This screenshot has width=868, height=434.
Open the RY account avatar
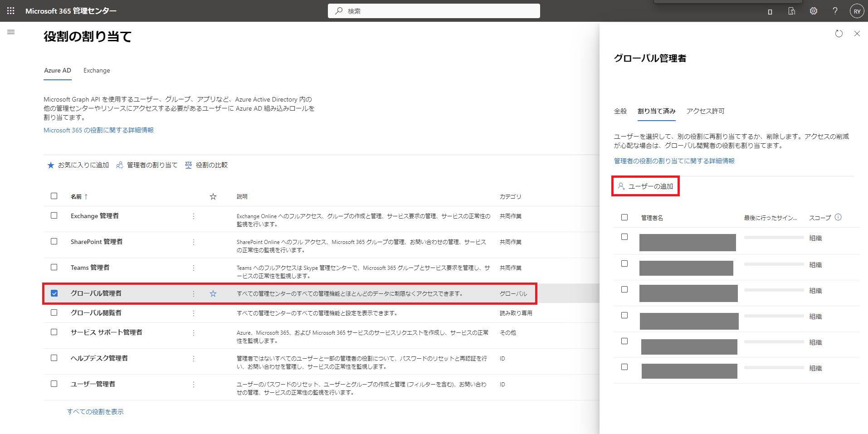pyautogui.click(x=857, y=11)
